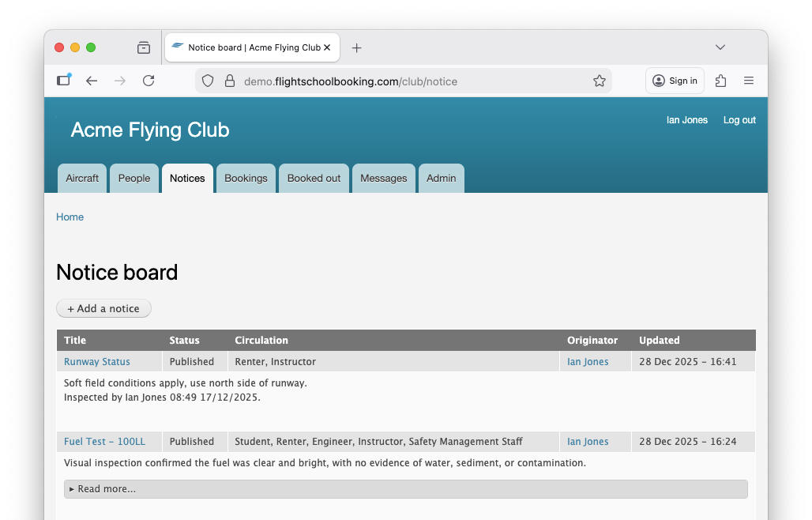Screen dimensions: 812x520
Task: Open the sidebar toggle icon
Action: pyautogui.click(x=64, y=80)
